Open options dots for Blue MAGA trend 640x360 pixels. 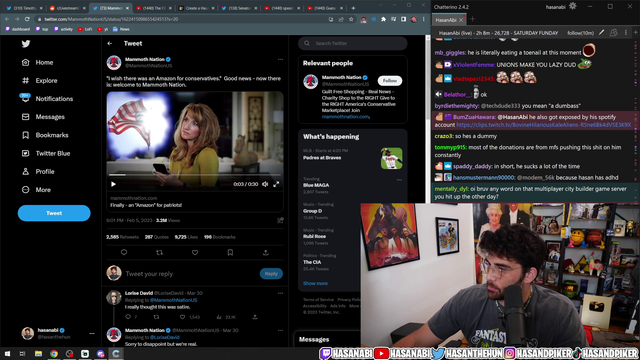coord(399,180)
